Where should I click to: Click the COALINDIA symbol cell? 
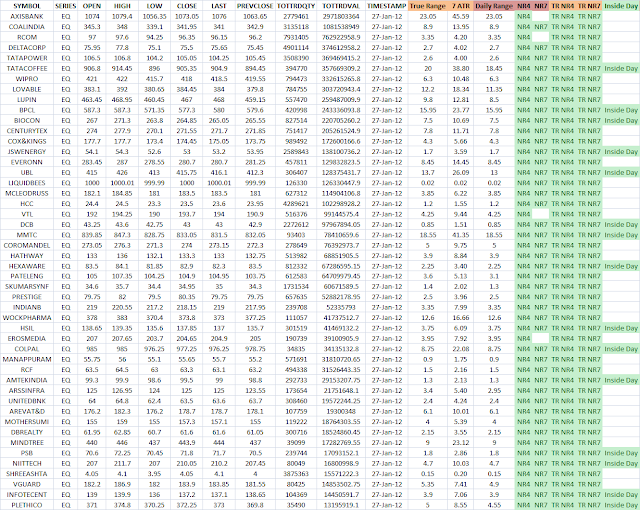[27, 27]
